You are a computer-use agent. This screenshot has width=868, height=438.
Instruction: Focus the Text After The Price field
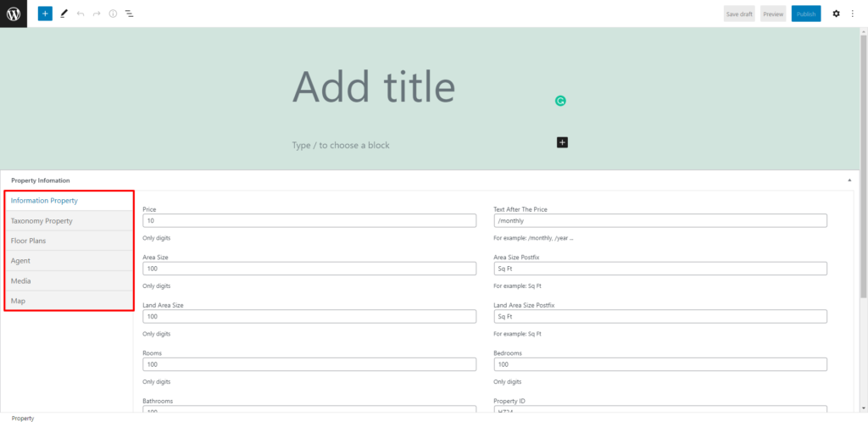[x=660, y=220]
